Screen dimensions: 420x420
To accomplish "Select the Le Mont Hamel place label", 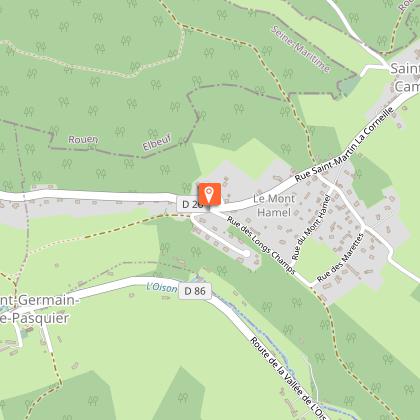I will click(x=274, y=205).
